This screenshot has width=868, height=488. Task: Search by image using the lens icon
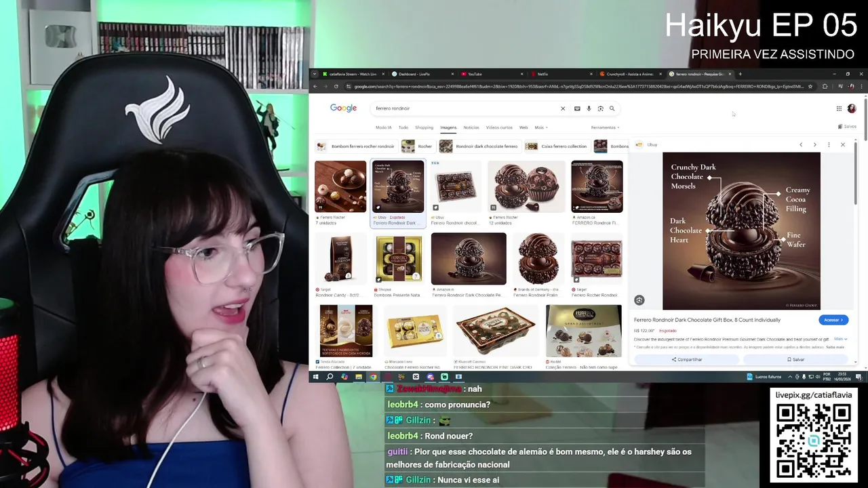pos(600,108)
